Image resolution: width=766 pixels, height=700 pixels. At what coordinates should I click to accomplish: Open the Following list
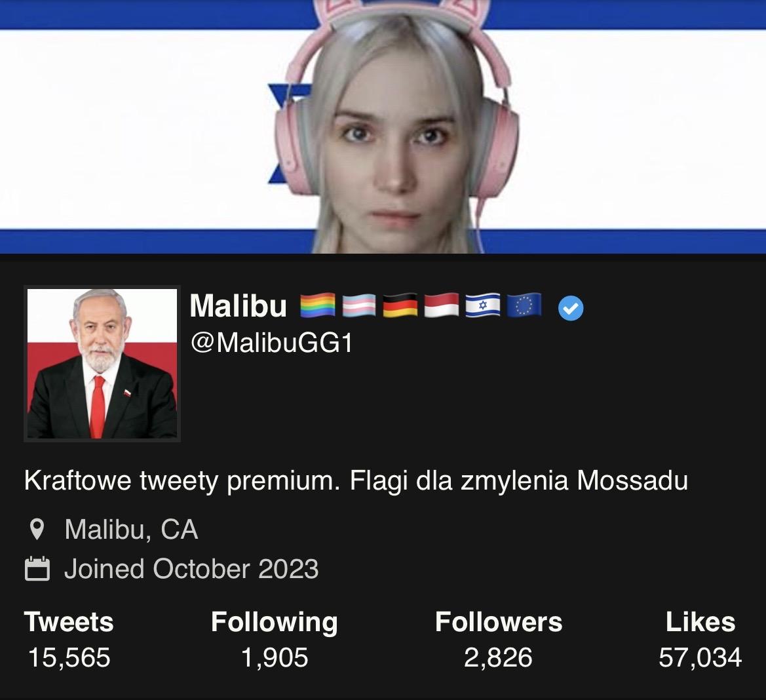pyautogui.click(x=275, y=640)
